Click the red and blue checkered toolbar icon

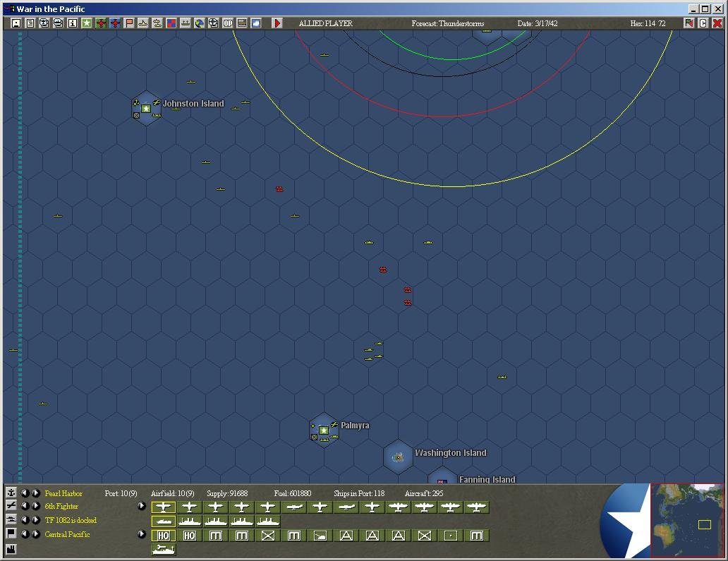[171, 23]
